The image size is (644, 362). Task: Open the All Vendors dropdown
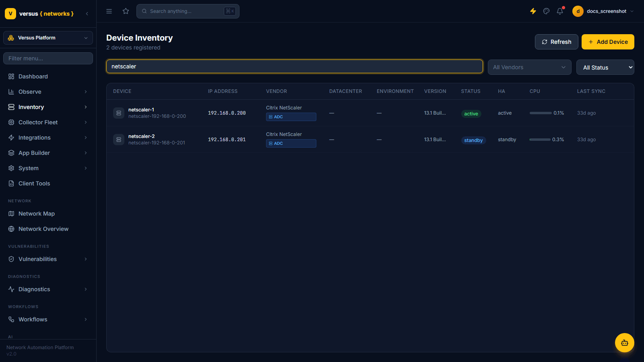pyautogui.click(x=529, y=67)
